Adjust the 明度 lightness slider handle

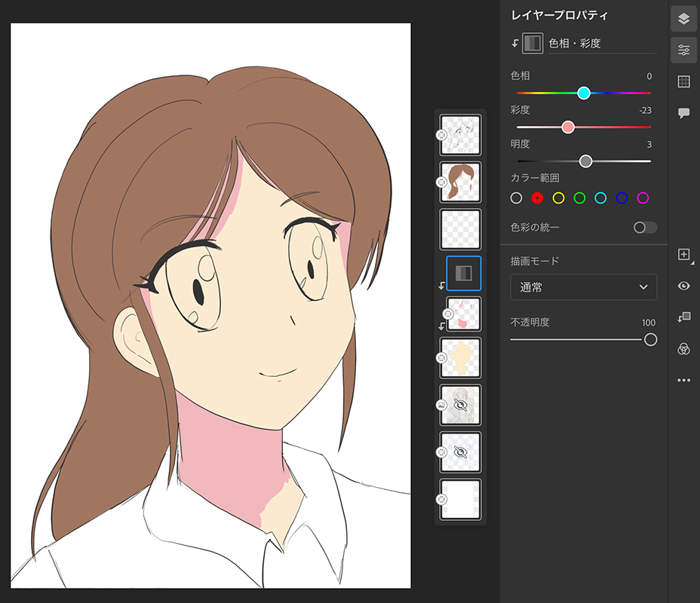point(585,161)
